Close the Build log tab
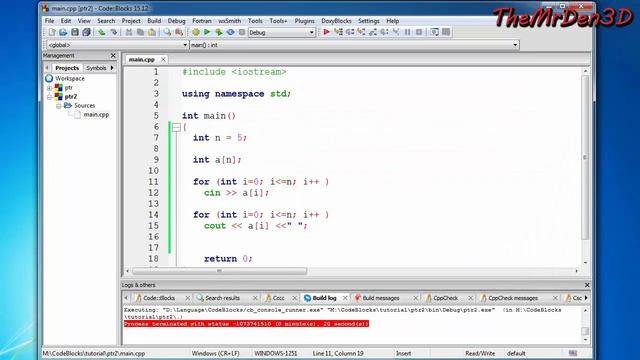The width and height of the screenshot is (640, 360). (345, 298)
